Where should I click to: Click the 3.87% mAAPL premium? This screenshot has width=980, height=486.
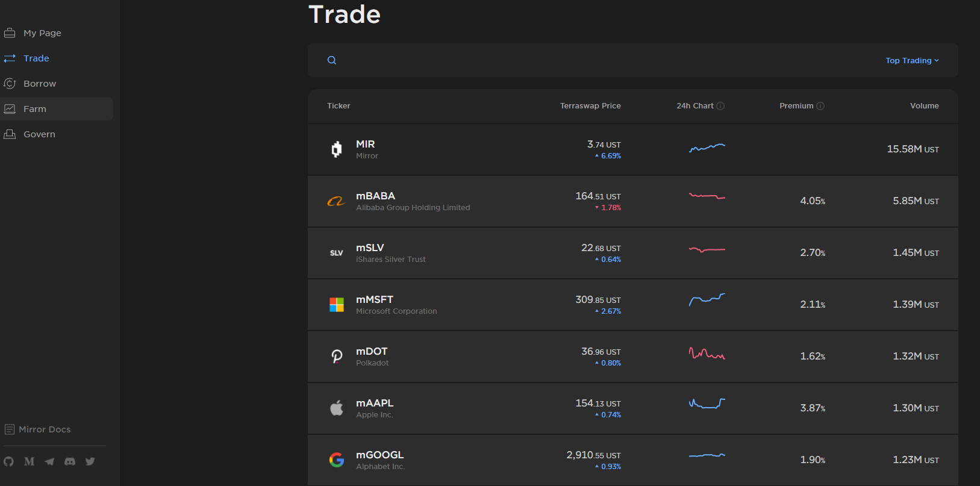(x=813, y=408)
